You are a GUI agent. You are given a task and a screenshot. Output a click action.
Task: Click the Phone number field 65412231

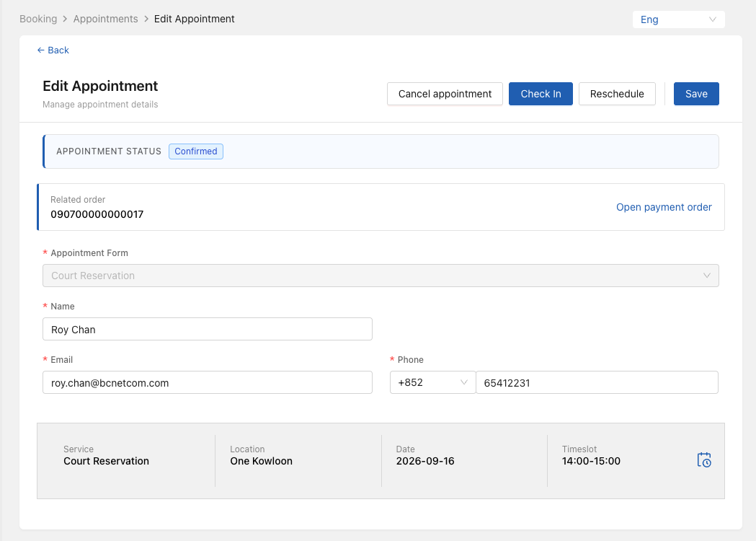coord(597,382)
